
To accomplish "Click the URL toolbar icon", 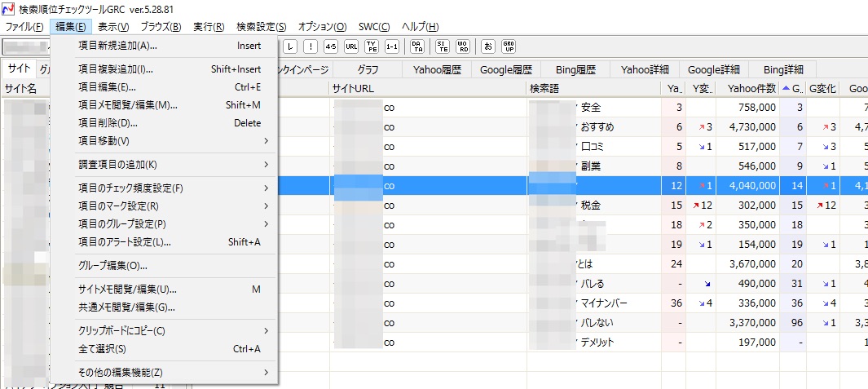I will [x=351, y=46].
